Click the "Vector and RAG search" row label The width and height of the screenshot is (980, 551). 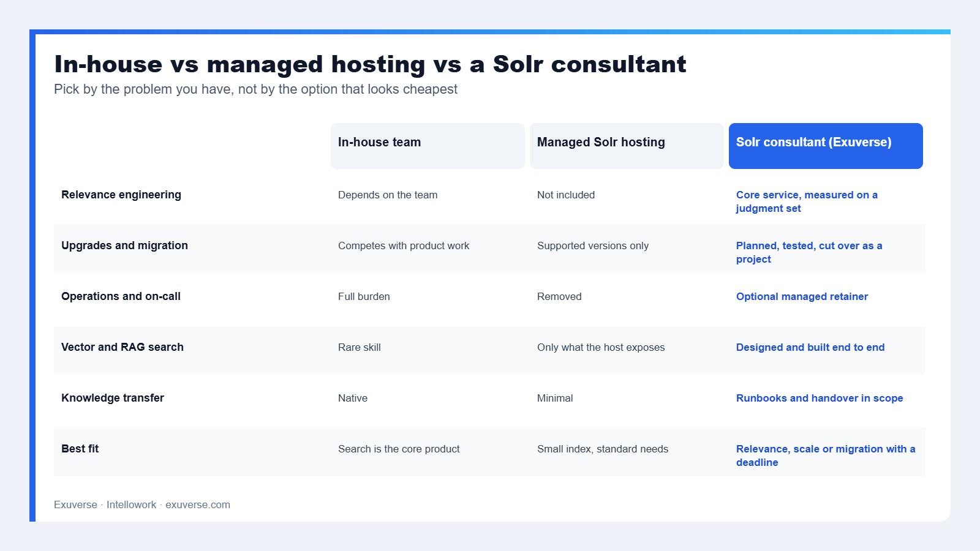pos(123,347)
